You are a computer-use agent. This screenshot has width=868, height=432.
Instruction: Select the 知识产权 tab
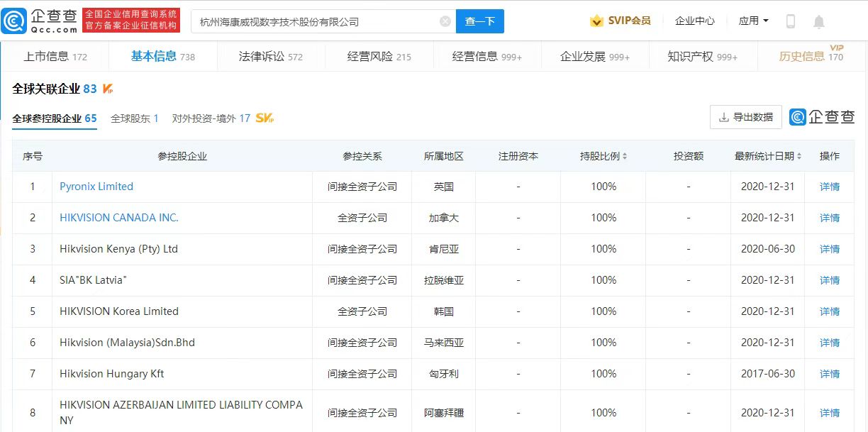702,57
